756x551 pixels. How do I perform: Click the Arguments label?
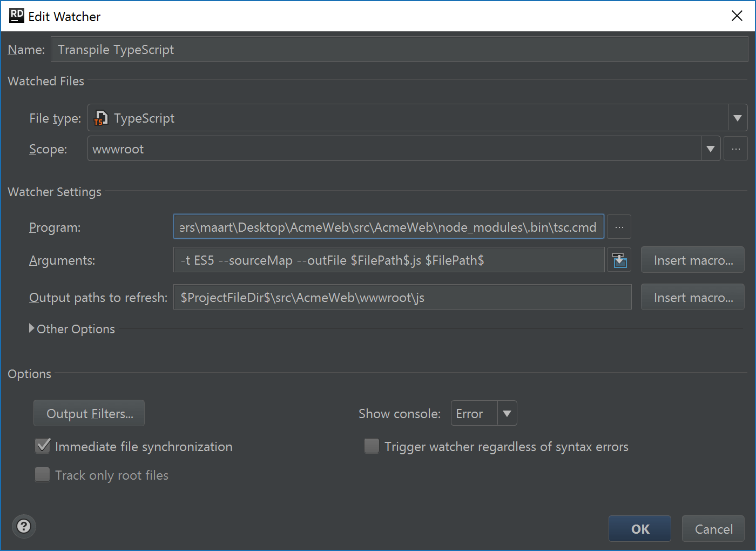pos(62,260)
